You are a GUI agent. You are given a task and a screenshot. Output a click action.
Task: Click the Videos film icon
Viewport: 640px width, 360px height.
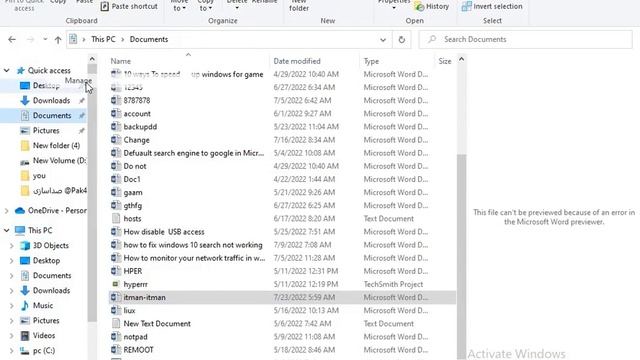pyautogui.click(x=25, y=336)
